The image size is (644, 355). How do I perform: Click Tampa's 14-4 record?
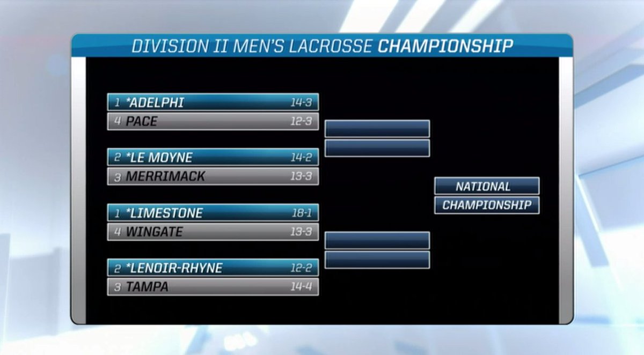click(301, 287)
